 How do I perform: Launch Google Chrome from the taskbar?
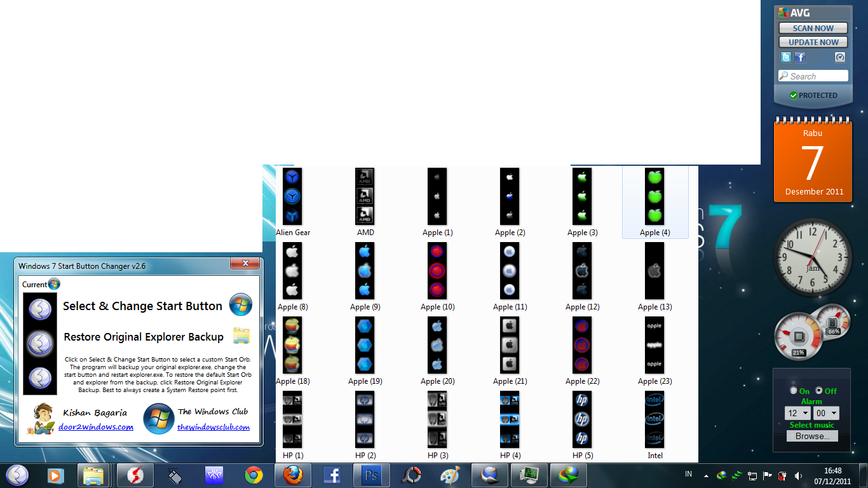tap(254, 475)
